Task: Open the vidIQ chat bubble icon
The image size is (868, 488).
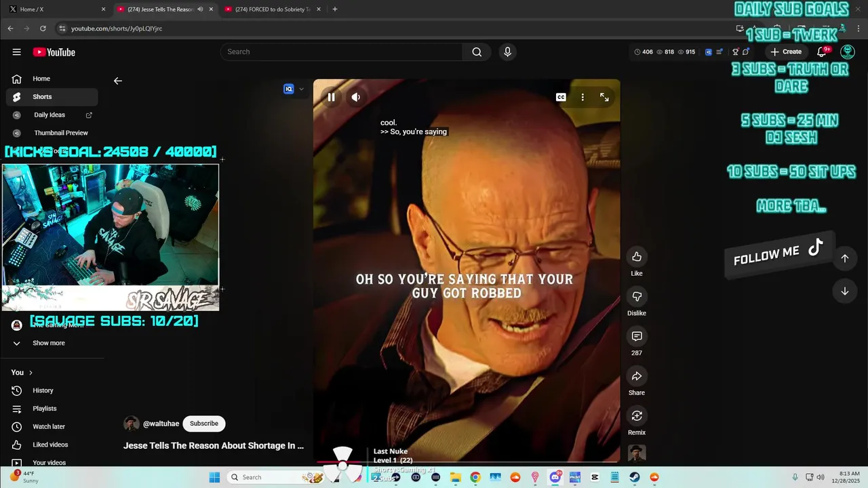Action: pyautogui.click(x=746, y=52)
